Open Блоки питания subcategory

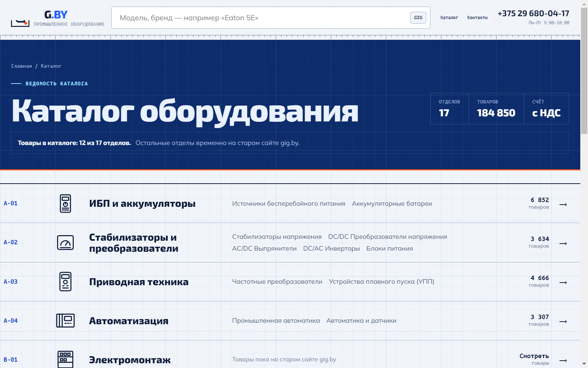coord(390,248)
